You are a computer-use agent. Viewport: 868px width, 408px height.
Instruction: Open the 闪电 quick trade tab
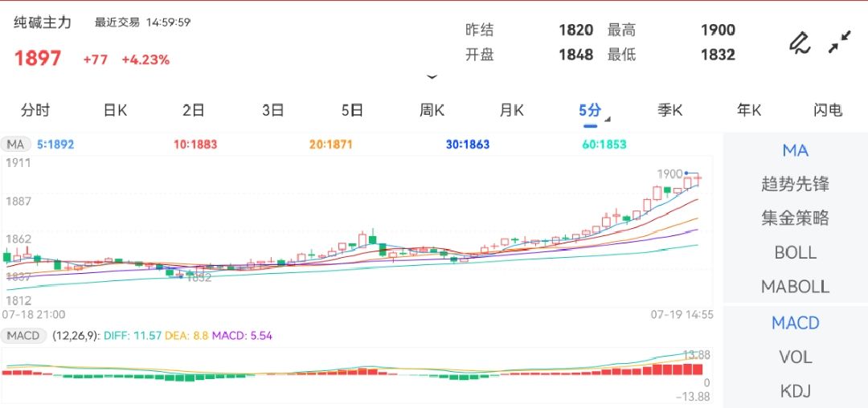coord(828,111)
